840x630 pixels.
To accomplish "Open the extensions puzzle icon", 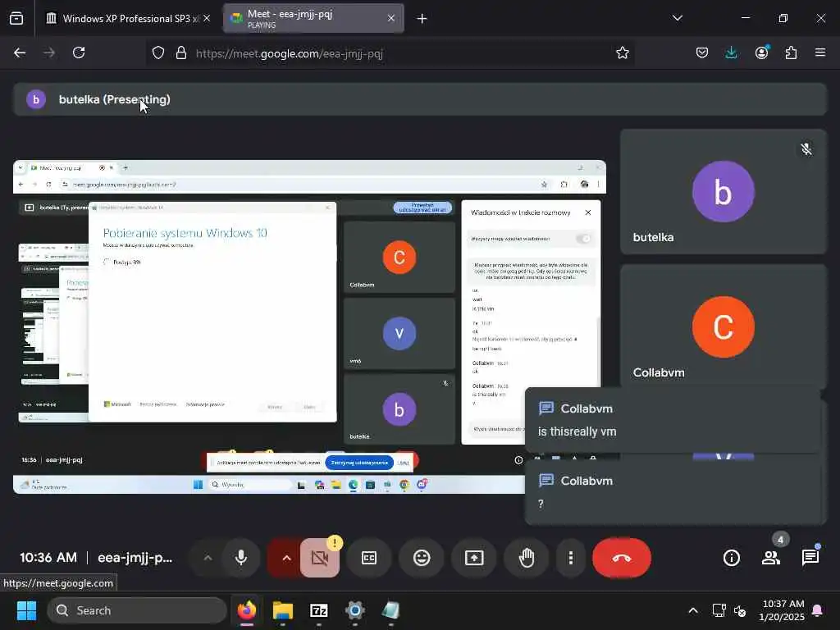I will [x=791, y=52].
